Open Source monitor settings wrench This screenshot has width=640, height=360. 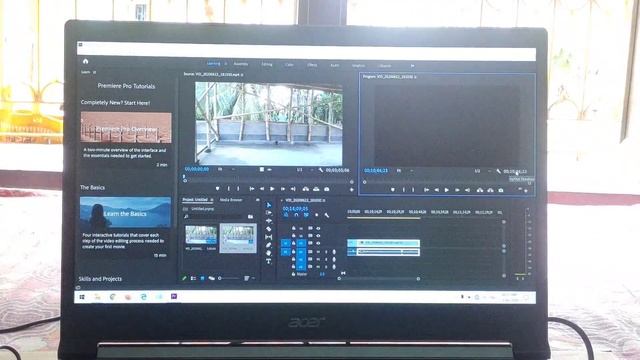pyautogui.click(x=321, y=170)
